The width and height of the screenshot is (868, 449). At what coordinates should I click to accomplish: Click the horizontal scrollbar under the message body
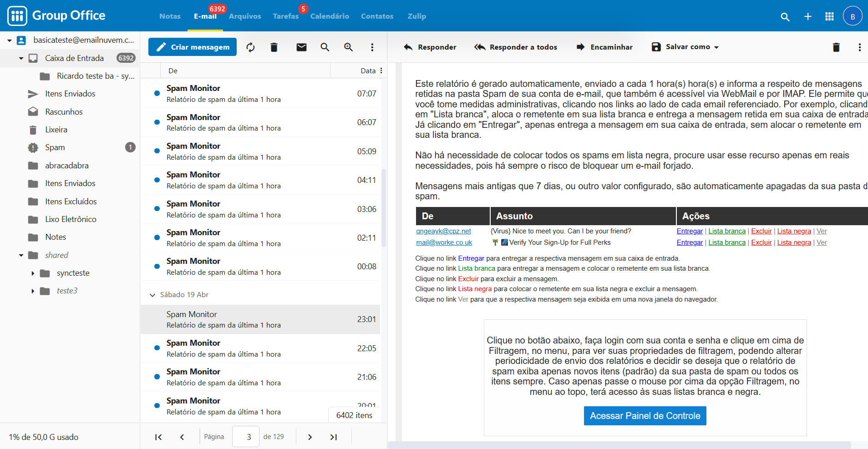[619, 445]
